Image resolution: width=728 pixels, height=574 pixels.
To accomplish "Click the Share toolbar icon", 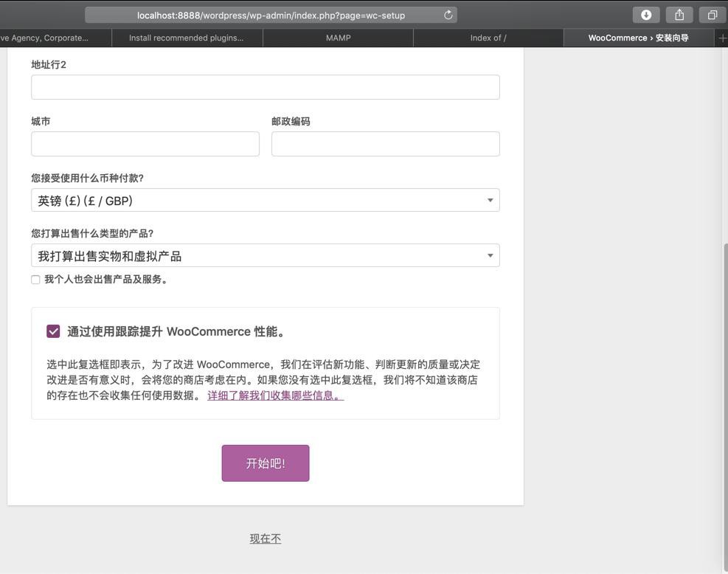I will point(679,15).
